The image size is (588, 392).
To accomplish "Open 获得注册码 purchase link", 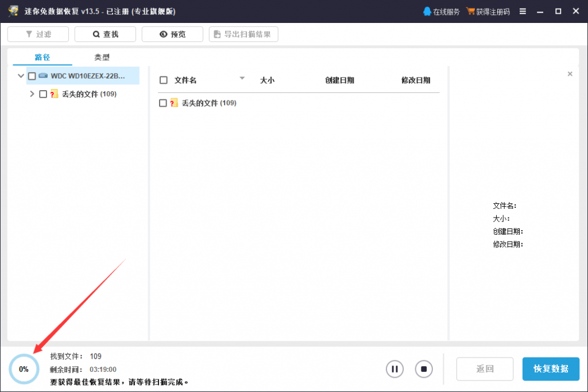I will coord(488,11).
